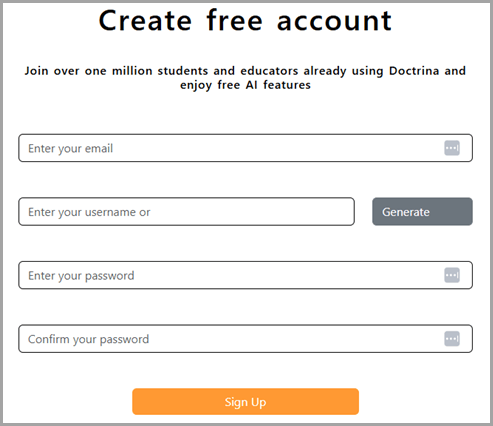Click the 'Enter your password' placeholder text
This screenshot has width=493, height=426.
81,276
